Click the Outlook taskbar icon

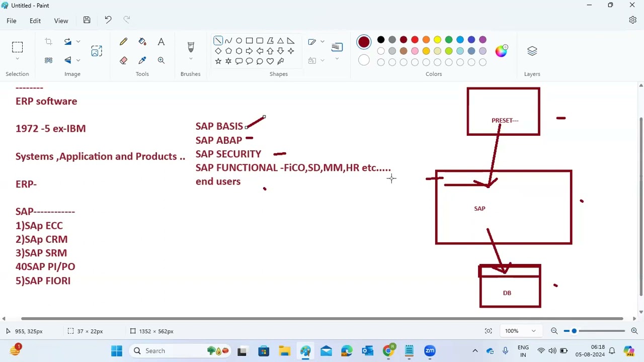point(368,350)
